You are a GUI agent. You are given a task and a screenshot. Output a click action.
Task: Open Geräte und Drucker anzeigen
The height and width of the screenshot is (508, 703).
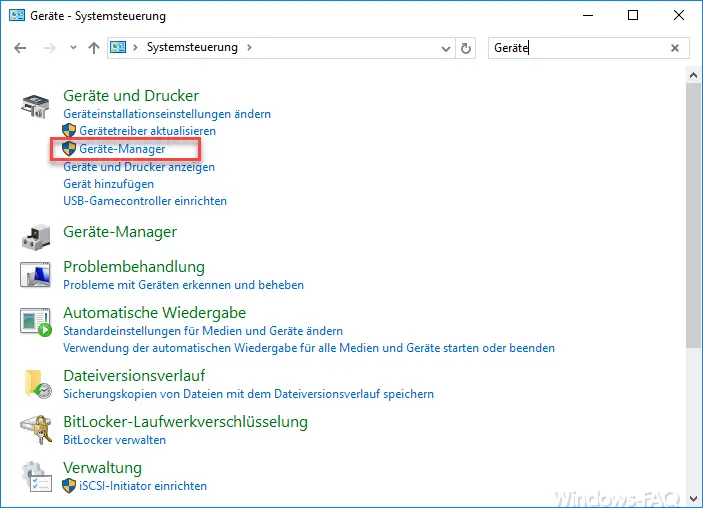(139, 167)
